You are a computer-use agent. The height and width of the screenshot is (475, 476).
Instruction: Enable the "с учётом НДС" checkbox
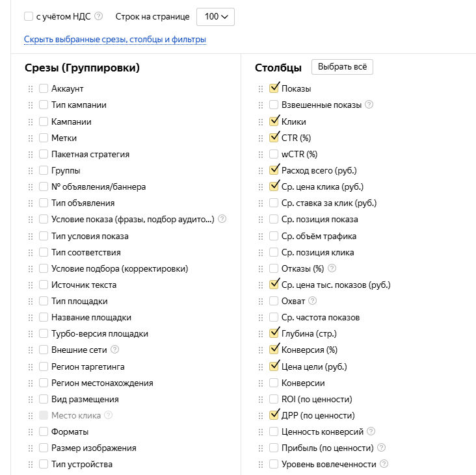pos(29,16)
